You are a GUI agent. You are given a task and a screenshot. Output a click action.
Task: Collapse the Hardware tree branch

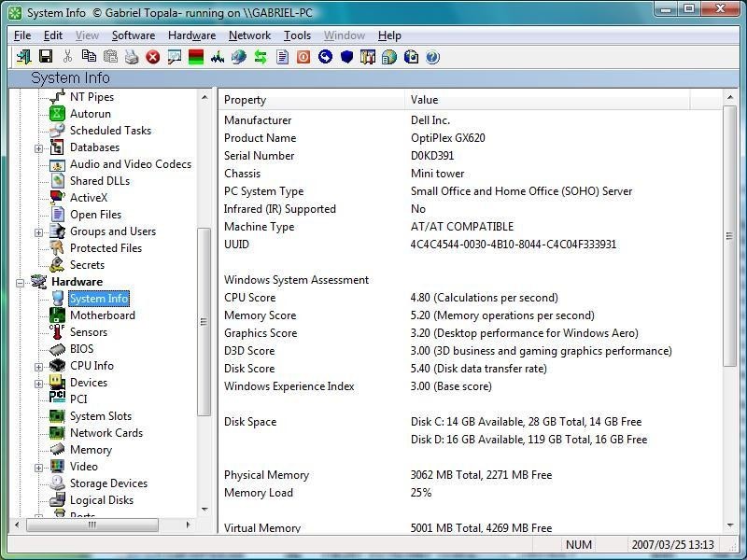click(x=21, y=282)
